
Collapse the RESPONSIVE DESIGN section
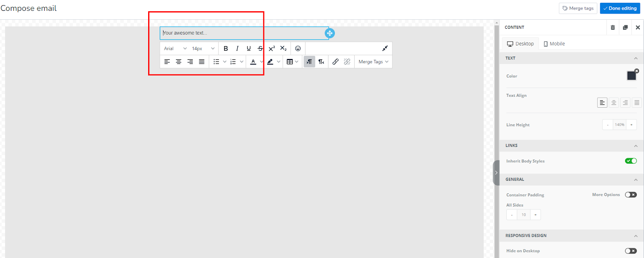coord(636,236)
